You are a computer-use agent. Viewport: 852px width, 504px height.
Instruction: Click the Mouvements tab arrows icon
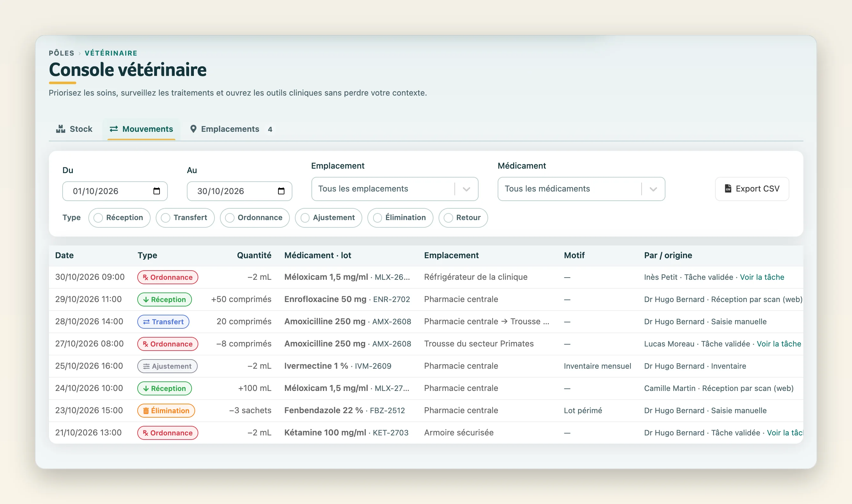(113, 129)
